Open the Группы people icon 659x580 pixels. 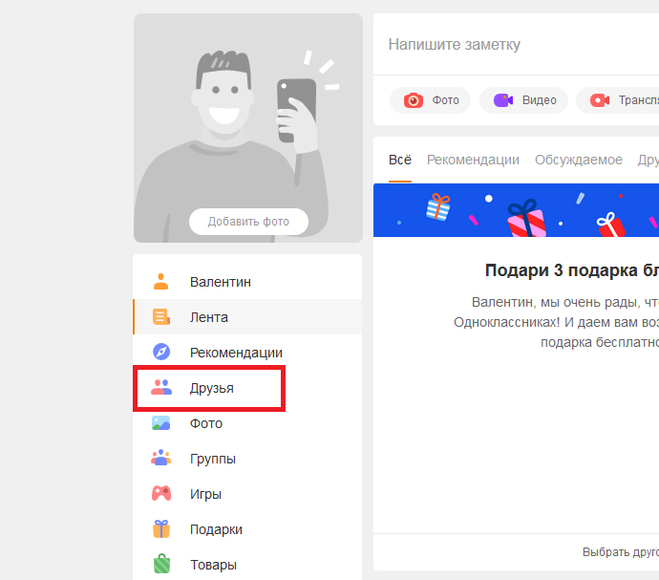(x=161, y=459)
